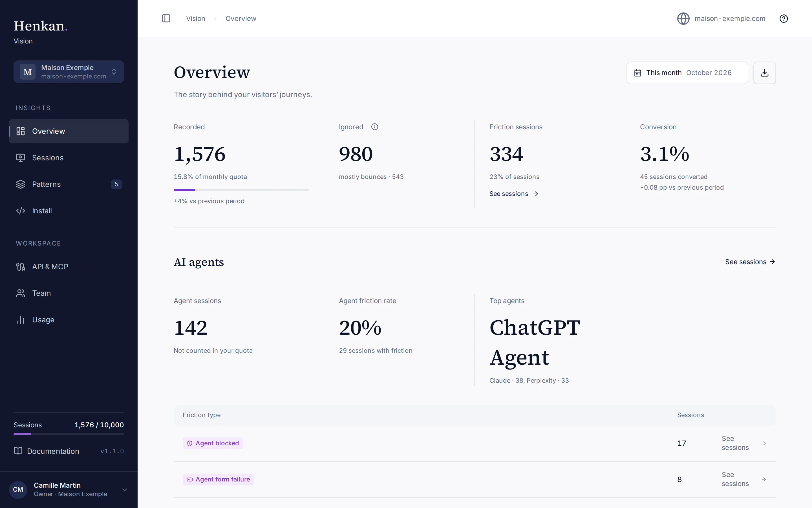This screenshot has height=508, width=812.
Task: Click the Vision breadcrumb
Action: click(196, 18)
